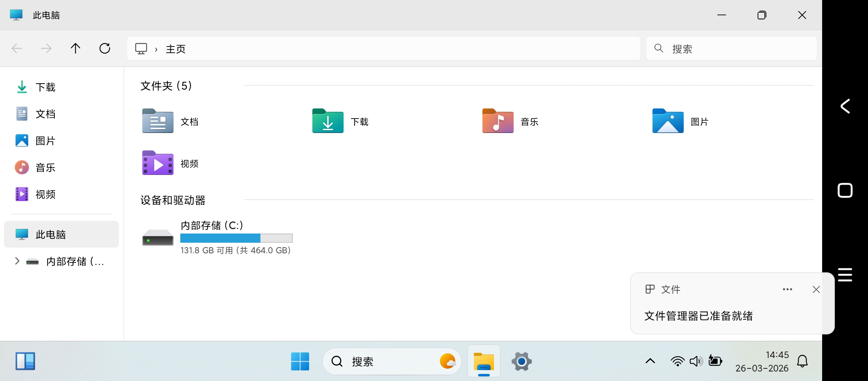This screenshot has height=381, width=868.
Task: Show hidden tray icons chevron
Action: pyautogui.click(x=650, y=361)
